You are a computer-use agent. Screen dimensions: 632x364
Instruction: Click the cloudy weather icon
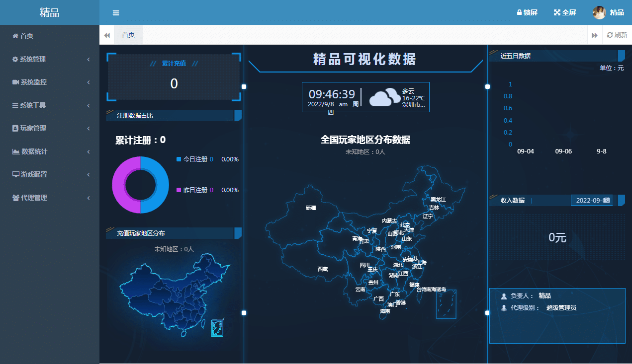(385, 97)
